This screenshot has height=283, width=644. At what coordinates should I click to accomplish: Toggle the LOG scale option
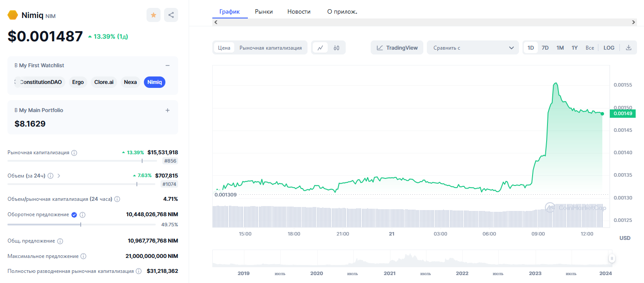pos(609,47)
